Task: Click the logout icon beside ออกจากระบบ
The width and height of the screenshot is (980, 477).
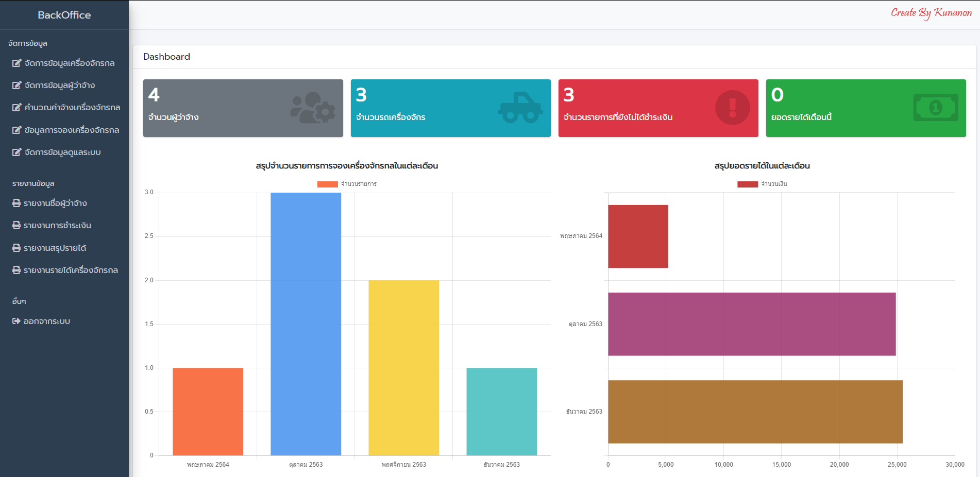Action: pyautogui.click(x=16, y=321)
